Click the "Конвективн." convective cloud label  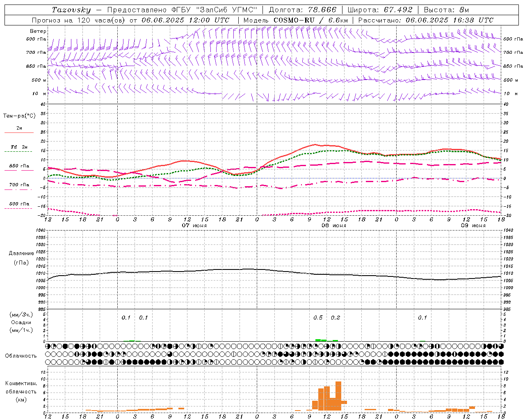21,383
